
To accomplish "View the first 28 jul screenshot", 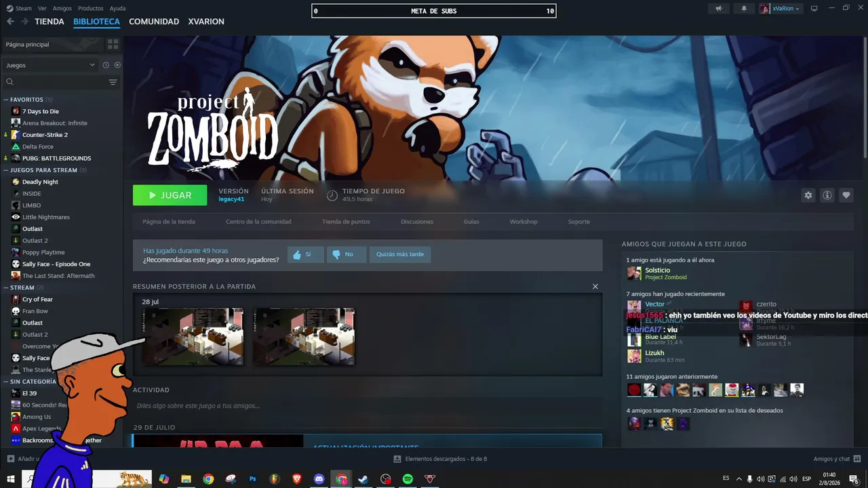I will coord(193,337).
